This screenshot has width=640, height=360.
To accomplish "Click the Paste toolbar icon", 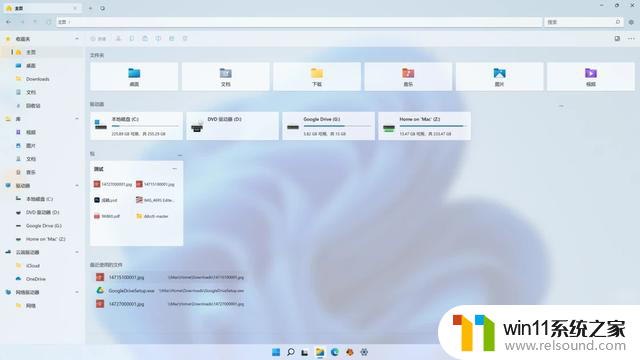I will tap(145, 39).
